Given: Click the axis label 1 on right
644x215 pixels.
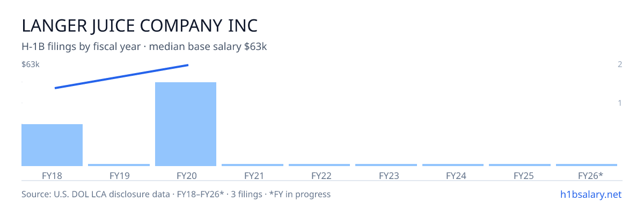Looking at the screenshot, I should pos(620,103).
